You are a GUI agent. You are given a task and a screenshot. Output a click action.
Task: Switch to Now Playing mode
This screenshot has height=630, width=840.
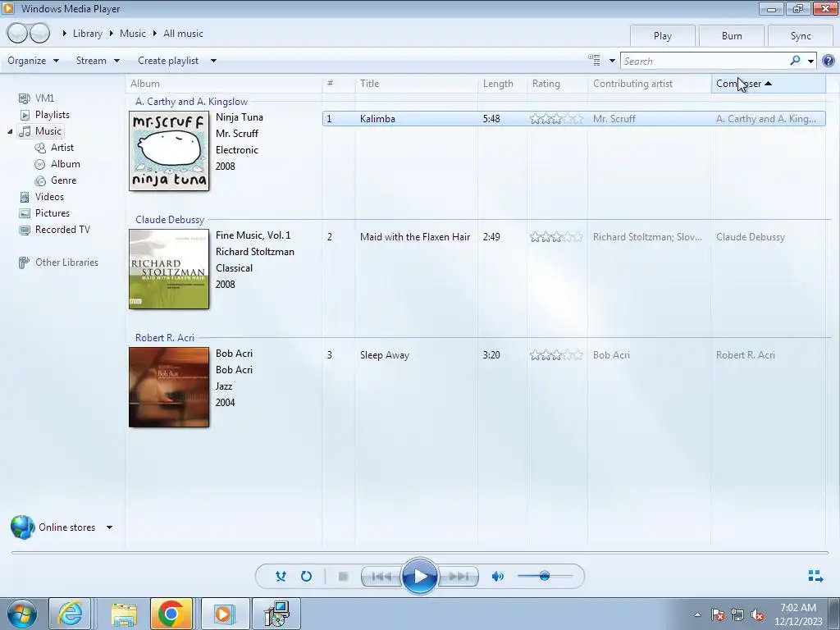815,577
